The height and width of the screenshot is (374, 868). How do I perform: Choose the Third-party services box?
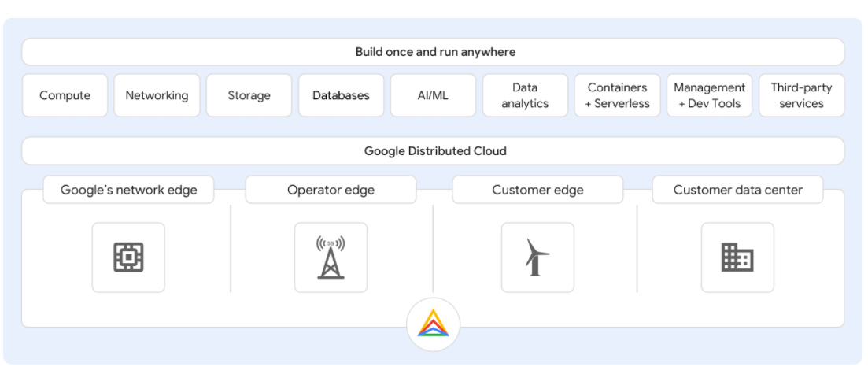click(x=802, y=95)
